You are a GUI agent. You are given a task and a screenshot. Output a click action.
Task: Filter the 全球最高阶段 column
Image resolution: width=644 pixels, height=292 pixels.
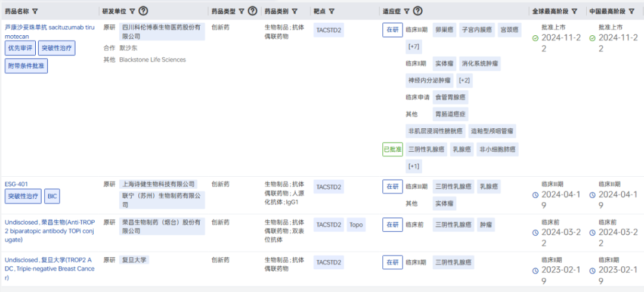coord(574,11)
